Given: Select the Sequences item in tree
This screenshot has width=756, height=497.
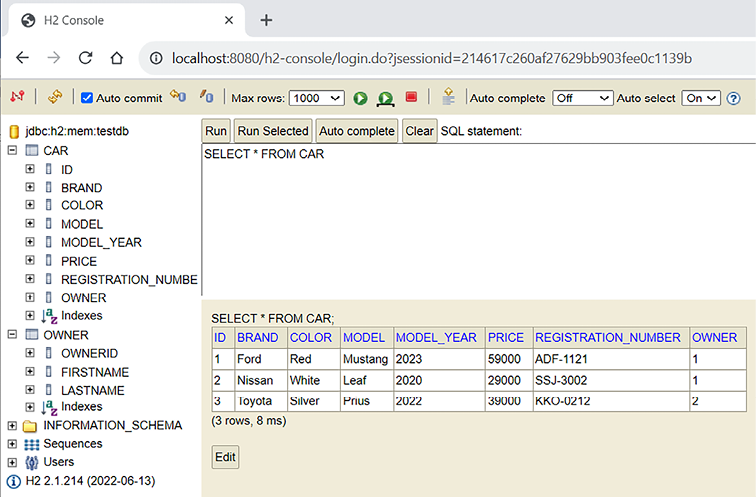Looking at the screenshot, I should 72,444.
